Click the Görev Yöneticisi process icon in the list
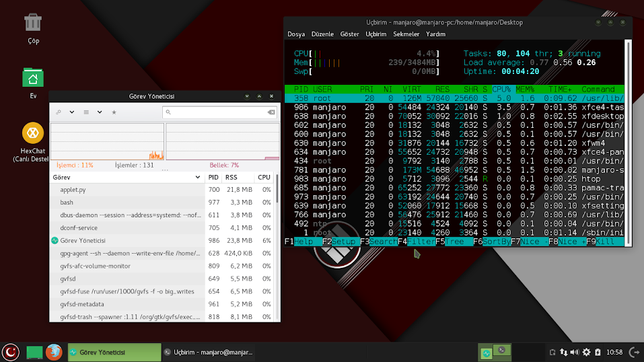The height and width of the screenshot is (362, 644). point(55,240)
